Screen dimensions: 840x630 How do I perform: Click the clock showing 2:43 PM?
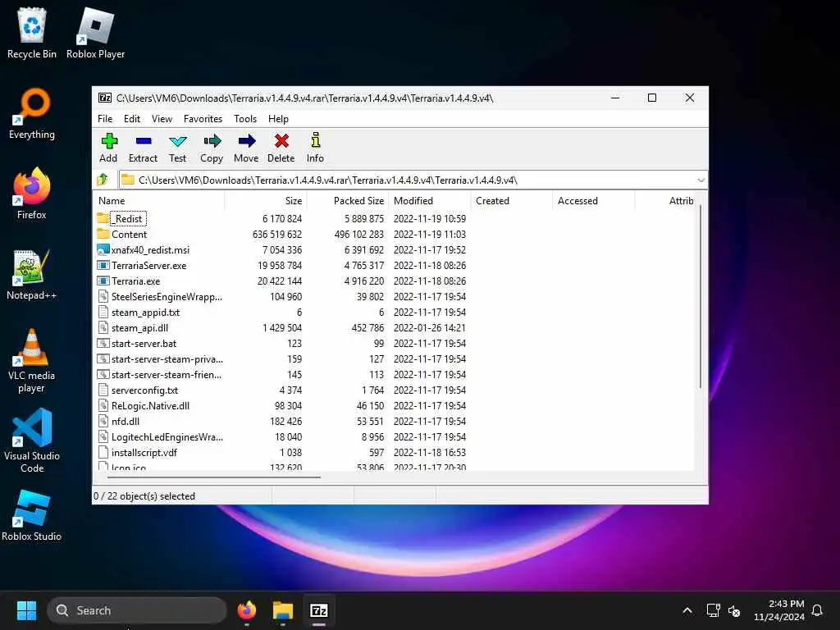click(x=779, y=610)
